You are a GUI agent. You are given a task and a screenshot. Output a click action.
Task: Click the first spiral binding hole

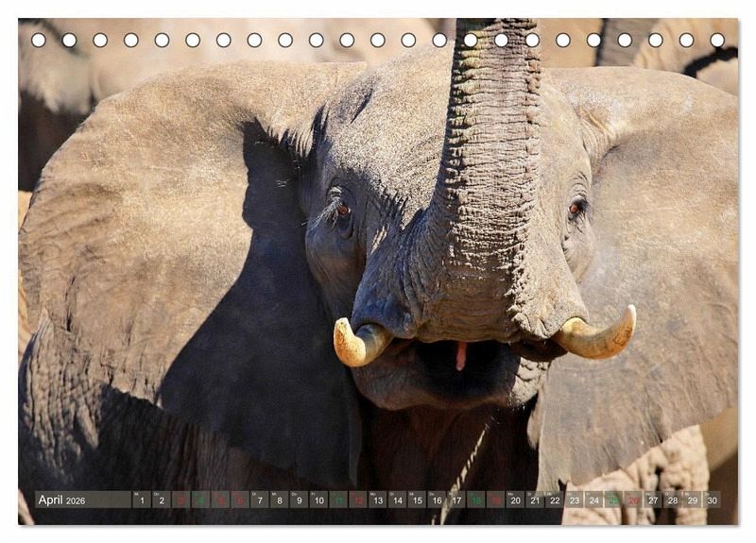coord(38,40)
